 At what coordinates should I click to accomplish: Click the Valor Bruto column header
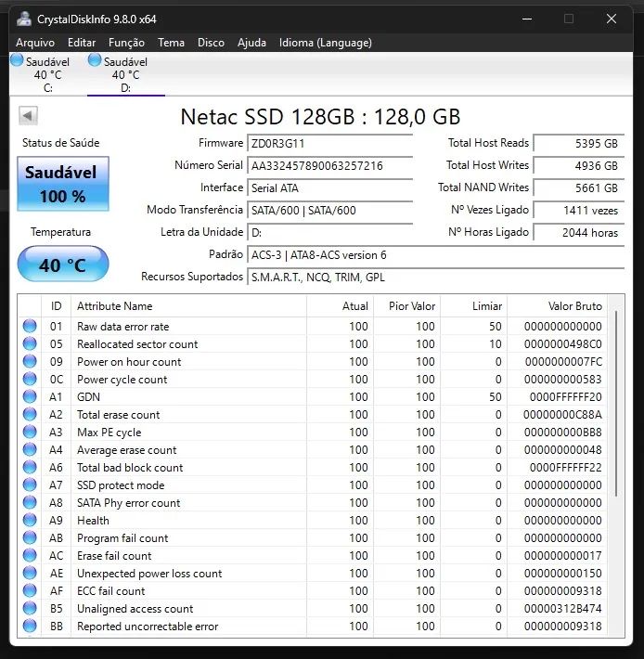point(557,306)
